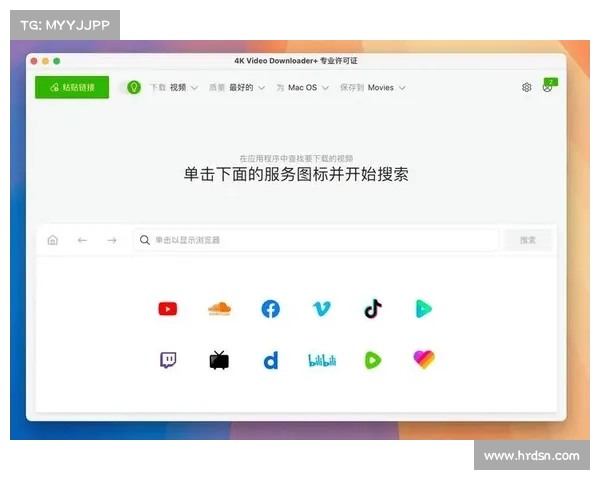Click the search field to show the browser
The image size is (600, 480).
point(316,240)
